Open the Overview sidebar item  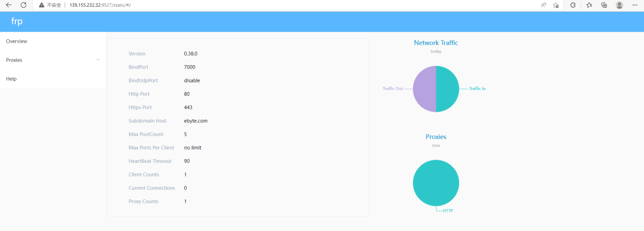click(x=16, y=41)
